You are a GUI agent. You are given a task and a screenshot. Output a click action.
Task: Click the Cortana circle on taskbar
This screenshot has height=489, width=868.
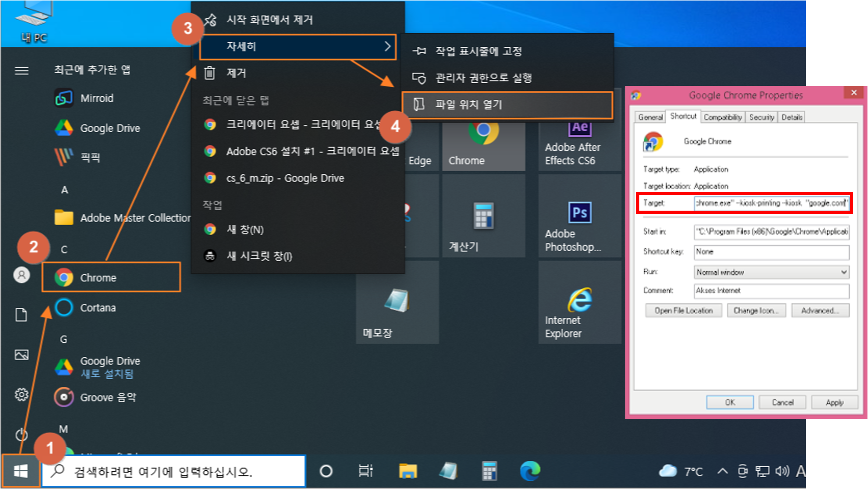tap(326, 471)
